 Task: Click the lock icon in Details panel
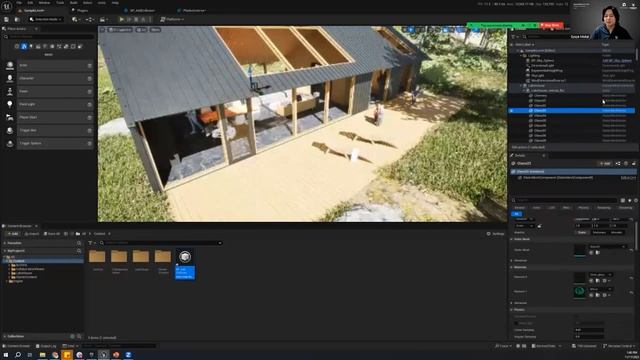(633, 164)
